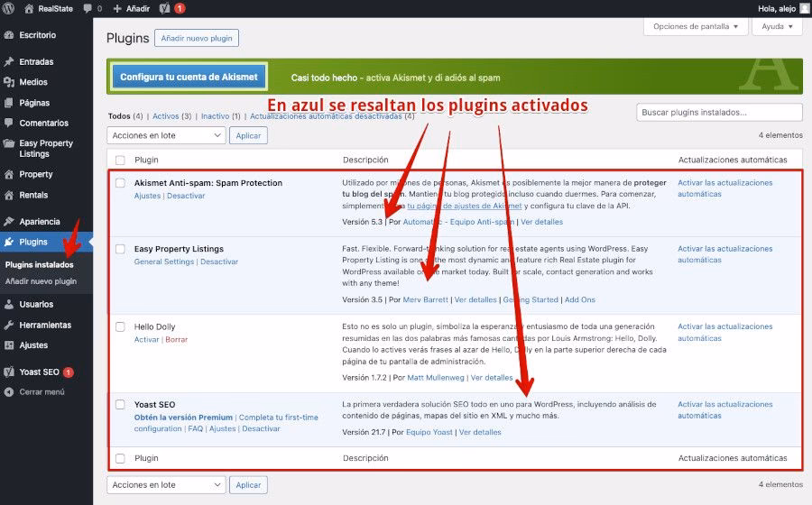This screenshot has height=505, width=812.
Task: Deactivate Yoast SEO via Desactivar
Action: tap(261, 428)
